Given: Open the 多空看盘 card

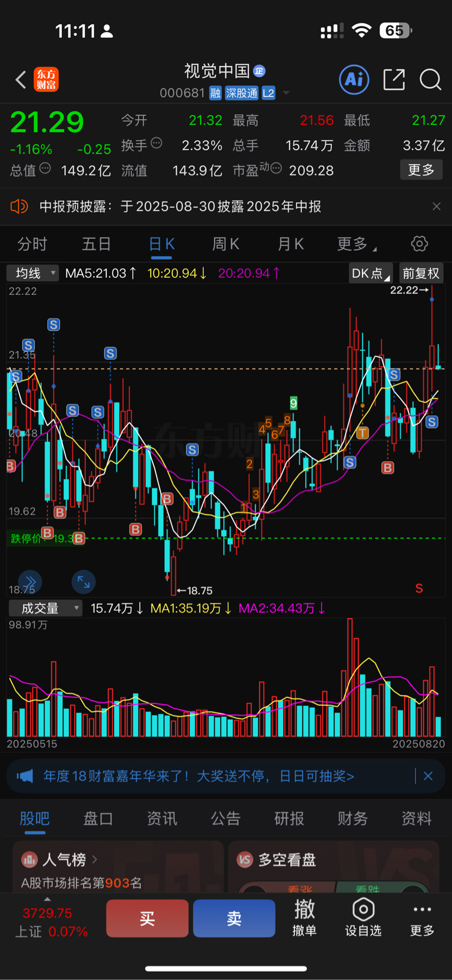Looking at the screenshot, I should [334, 866].
